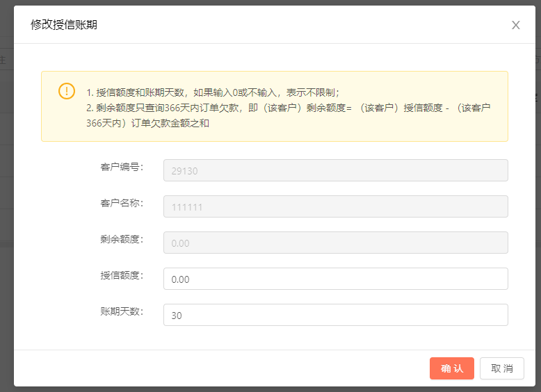The image size is (541, 392).
Task: Click the 账期天数 label
Action: 122,311
